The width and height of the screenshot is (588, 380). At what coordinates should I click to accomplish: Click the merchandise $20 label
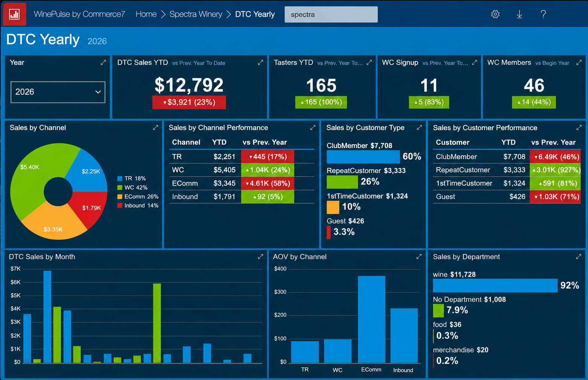coord(461,350)
